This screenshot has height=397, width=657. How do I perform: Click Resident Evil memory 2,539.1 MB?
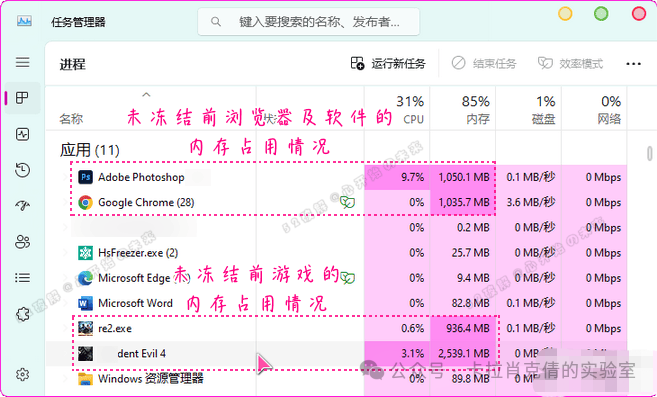[464, 353]
